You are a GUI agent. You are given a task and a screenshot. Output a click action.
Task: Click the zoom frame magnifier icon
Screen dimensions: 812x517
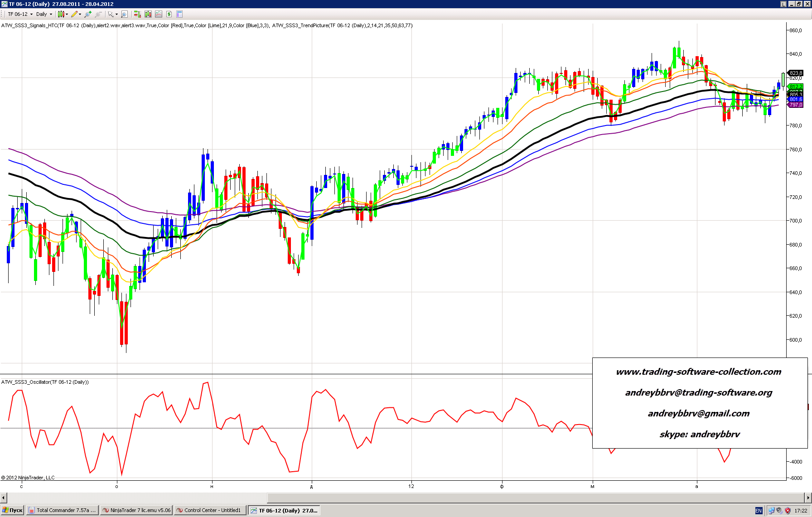click(124, 14)
